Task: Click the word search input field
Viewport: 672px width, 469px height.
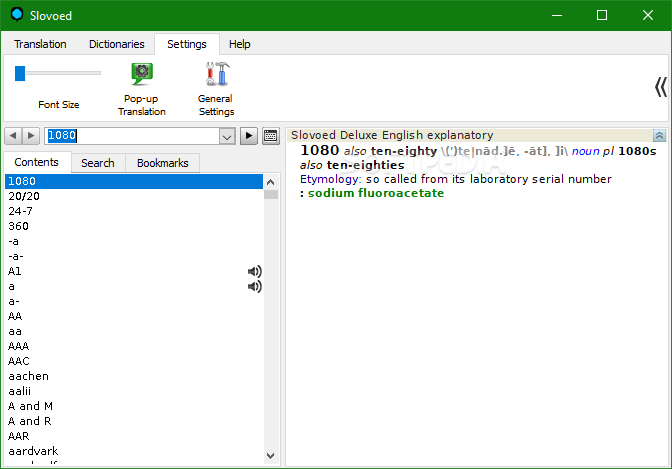Action: click(132, 136)
